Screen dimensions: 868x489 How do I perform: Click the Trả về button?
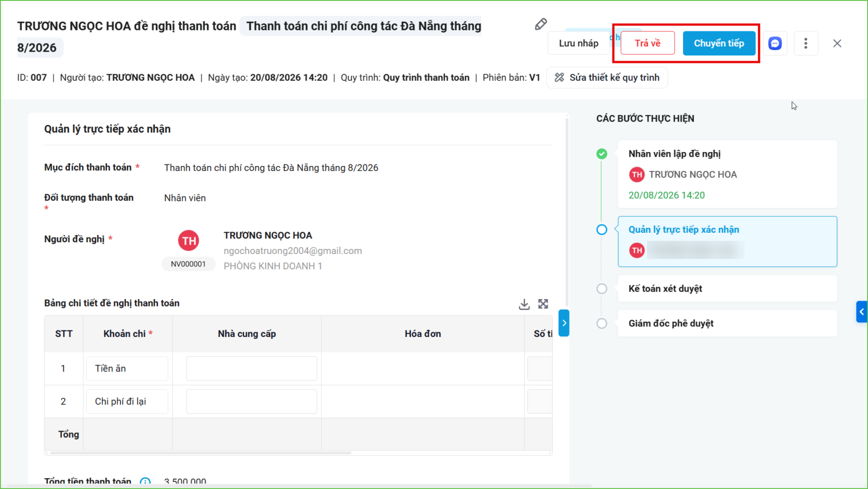tap(648, 43)
